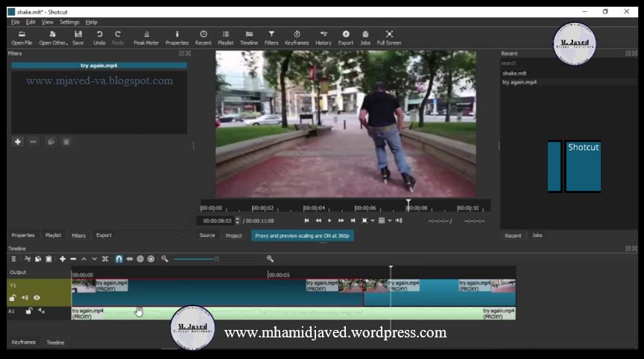Screen dimensions: 644x359
Task: Show the Timeline panel via its toolbar icon
Action: coord(249,38)
